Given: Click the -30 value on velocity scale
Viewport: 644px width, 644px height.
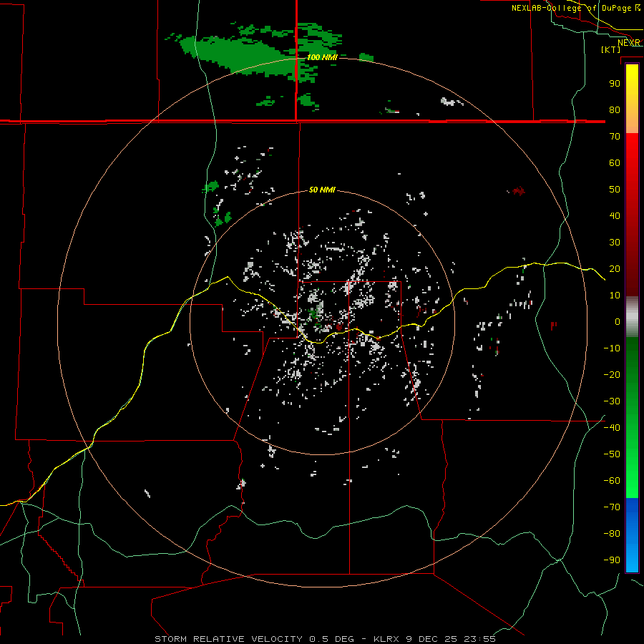Looking at the screenshot, I should pyautogui.click(x=612, y=401).
